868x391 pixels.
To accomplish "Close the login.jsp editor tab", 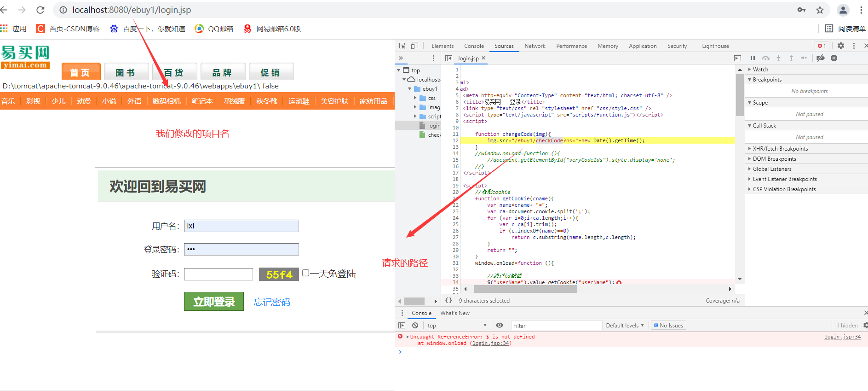I will point(483,58).
